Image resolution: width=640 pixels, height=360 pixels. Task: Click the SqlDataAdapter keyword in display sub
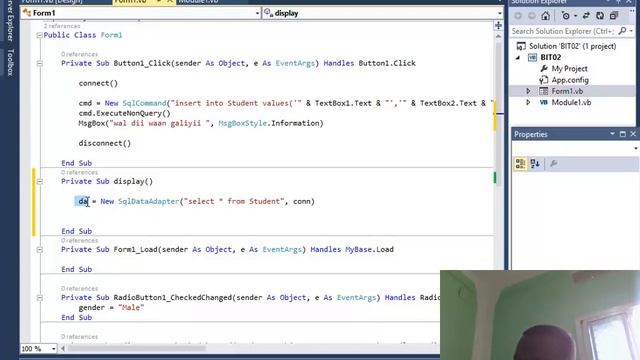click(x=149, y=201)
